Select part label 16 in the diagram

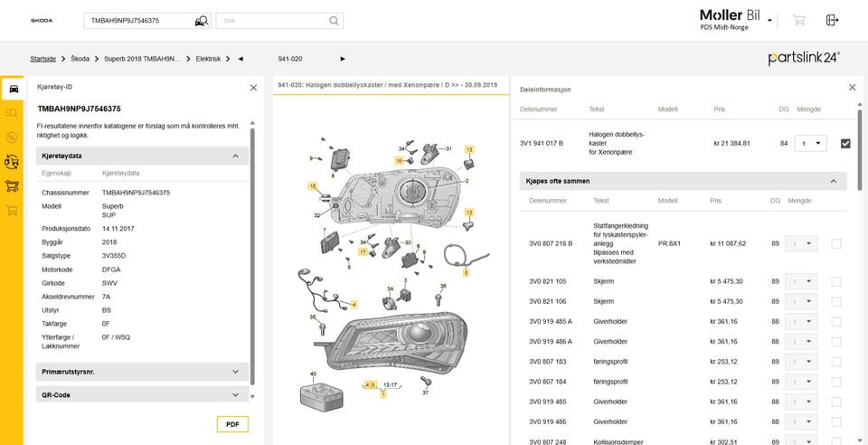tap(399, 160)
